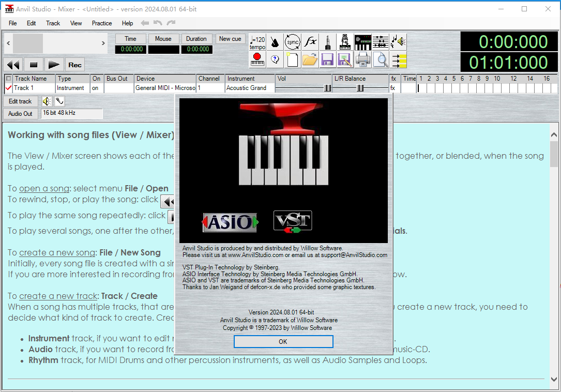Viewport: 561px width, 392px height.
Task: Play the song with the triangle button
Action: [x=54, y=65]
